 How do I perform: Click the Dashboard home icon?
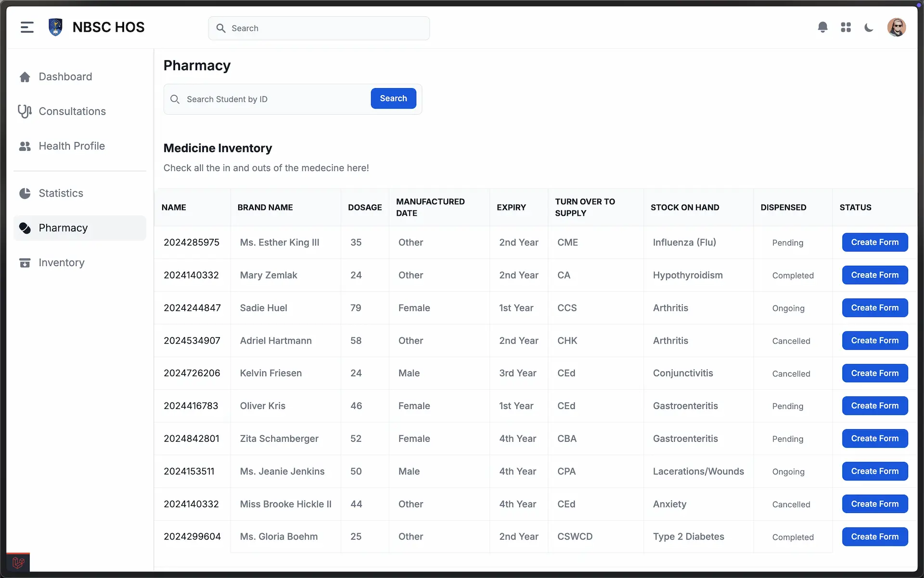25,77
